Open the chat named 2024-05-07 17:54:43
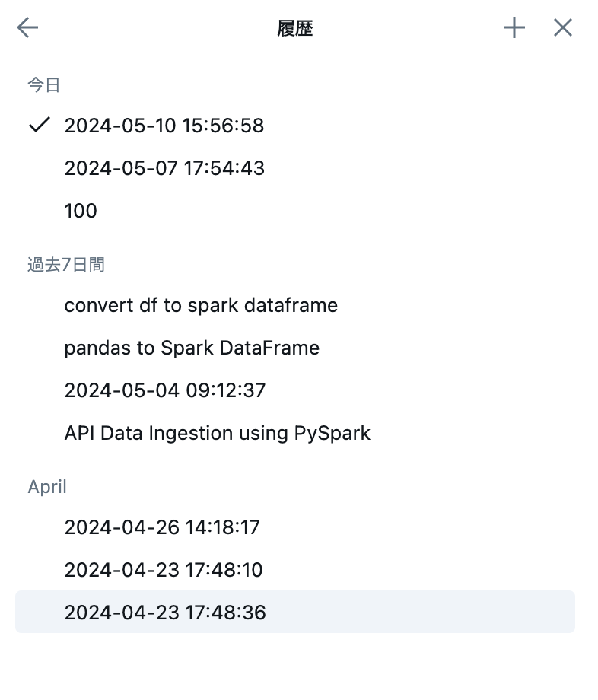 coord(164,168)
